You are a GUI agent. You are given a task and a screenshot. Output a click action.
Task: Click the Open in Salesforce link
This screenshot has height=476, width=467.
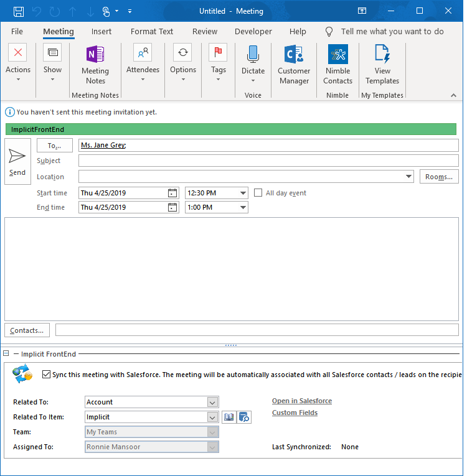pos(302,401)
